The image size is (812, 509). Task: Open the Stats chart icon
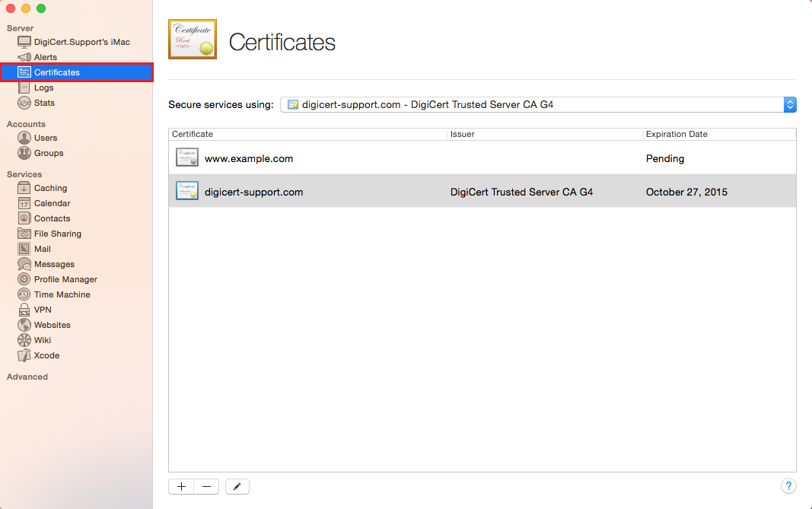[24, 103]
